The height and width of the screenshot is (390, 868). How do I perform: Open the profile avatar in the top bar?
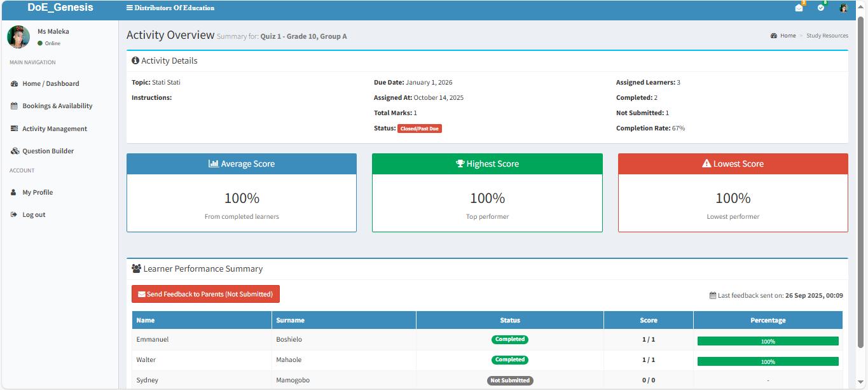(843, 8)
